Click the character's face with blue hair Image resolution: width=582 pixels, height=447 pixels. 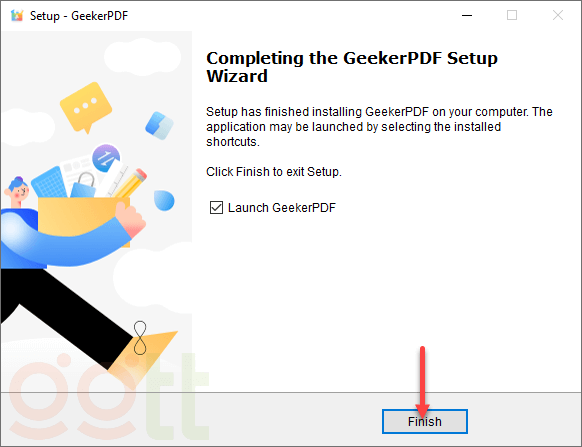click(x=17, y=191)
